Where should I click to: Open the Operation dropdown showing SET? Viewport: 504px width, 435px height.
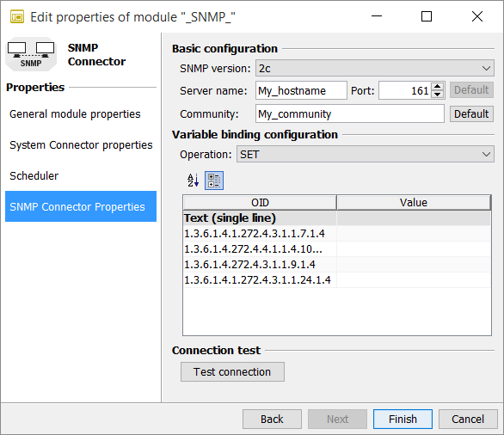coord(366,154)
